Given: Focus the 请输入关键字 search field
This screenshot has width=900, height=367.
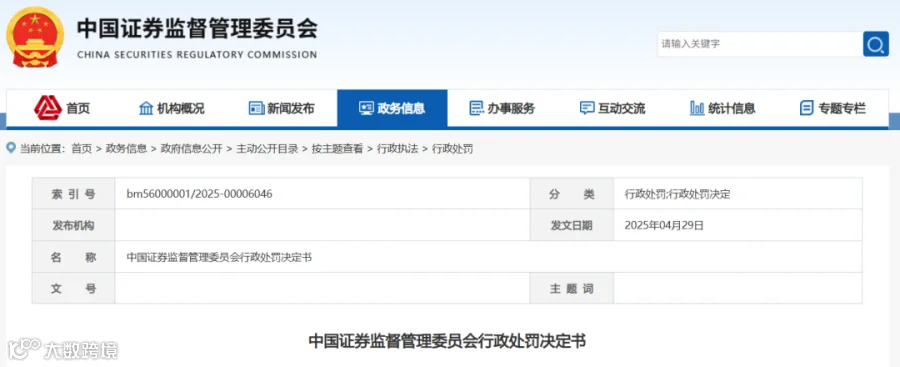Looking at the screenshot, I should (x=759, y=44).
